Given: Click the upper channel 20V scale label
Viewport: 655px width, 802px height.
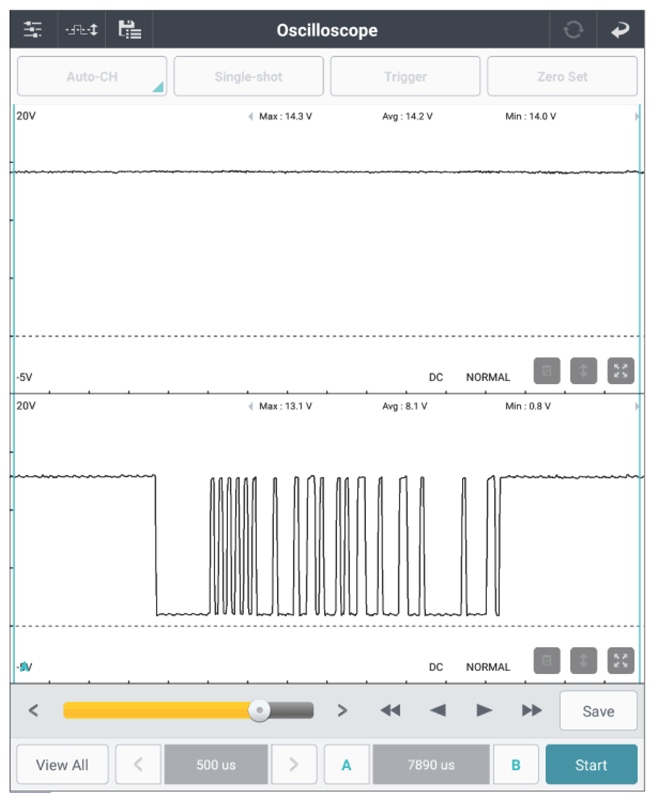Looking at the screenshot, I should click(26, 116).
